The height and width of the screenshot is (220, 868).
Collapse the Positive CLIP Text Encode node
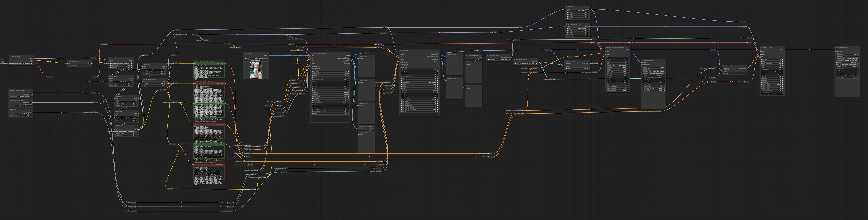(x=194, y=61)
